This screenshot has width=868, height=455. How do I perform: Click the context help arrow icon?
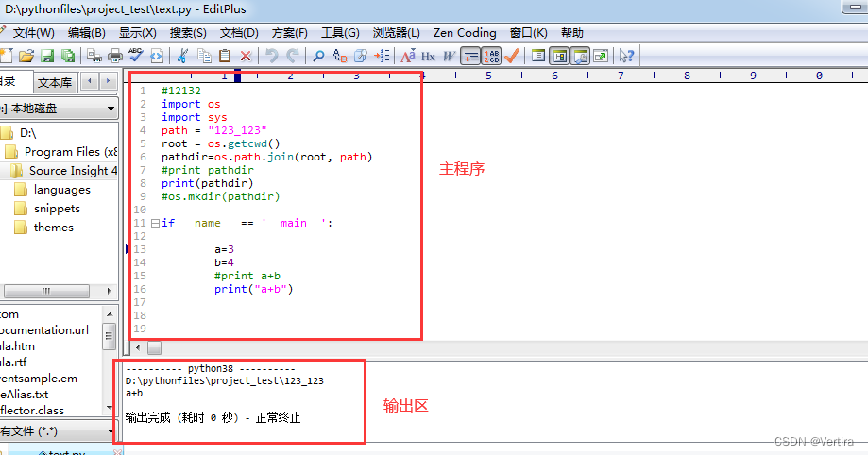point(626,56)
